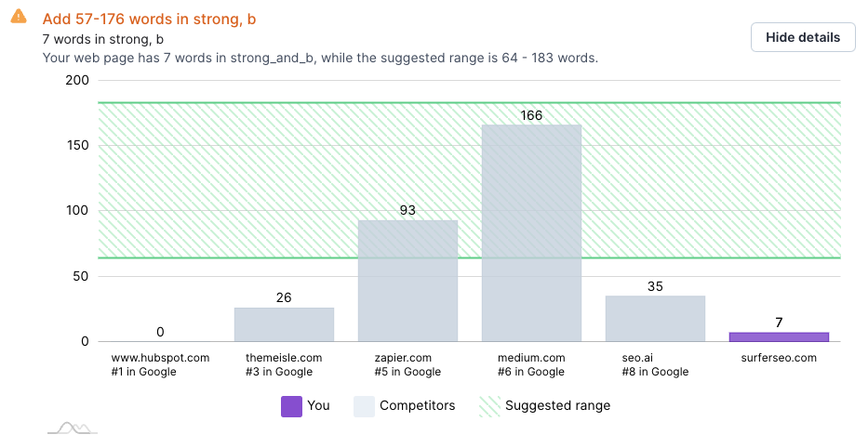The width and height of the screenshot is (868, 448).
Task: Click the themeisle.com bar showing 26
Action: coord(284,323)
